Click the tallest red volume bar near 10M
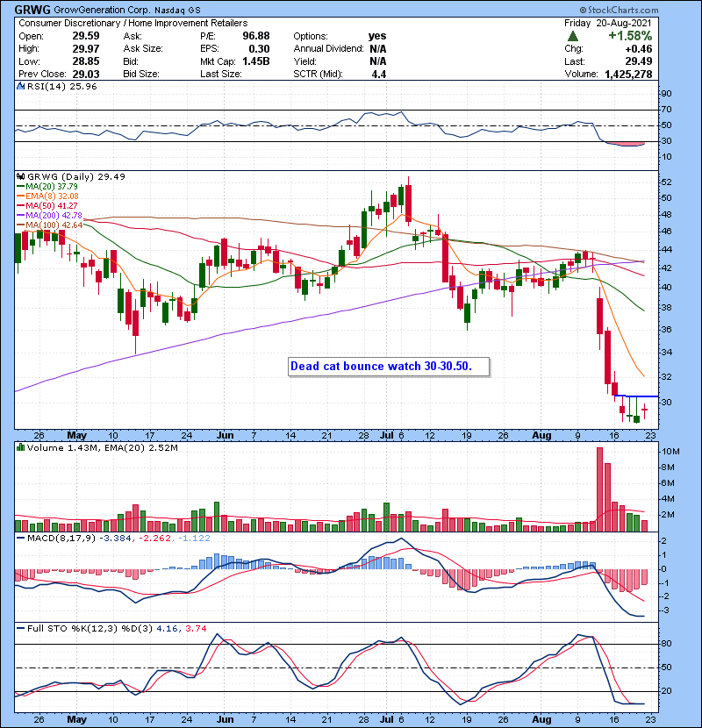This screenshot has height=728, width=702. click(x=599, y=489)
